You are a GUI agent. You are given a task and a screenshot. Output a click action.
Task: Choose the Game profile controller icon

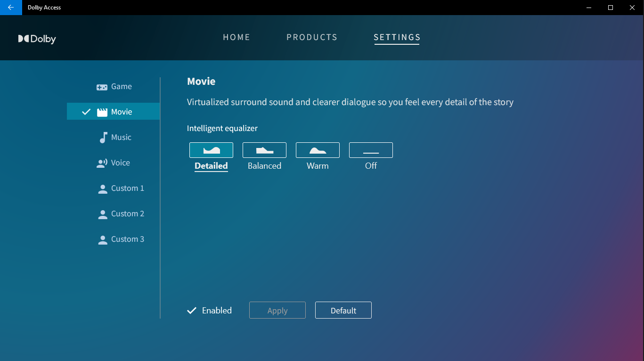tap(102, 87)
